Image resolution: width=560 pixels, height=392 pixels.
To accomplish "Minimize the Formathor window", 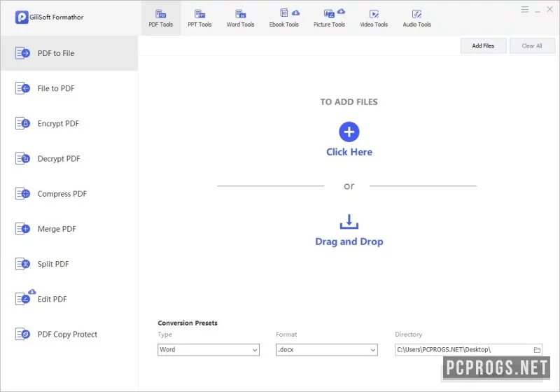I will (538, 10).
